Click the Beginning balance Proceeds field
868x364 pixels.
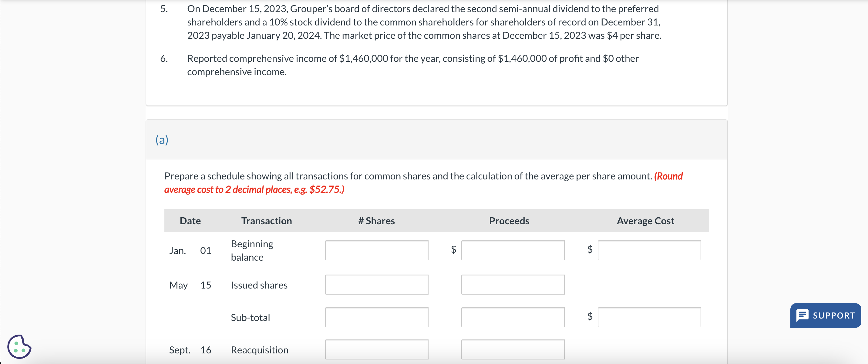pyautogui.click(x=513, y=250)
